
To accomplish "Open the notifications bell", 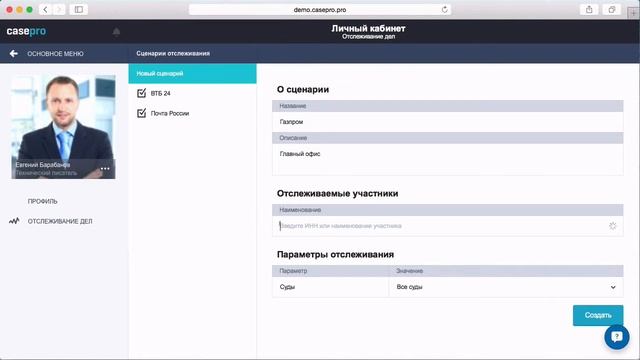I will click(x=116, y=32).
